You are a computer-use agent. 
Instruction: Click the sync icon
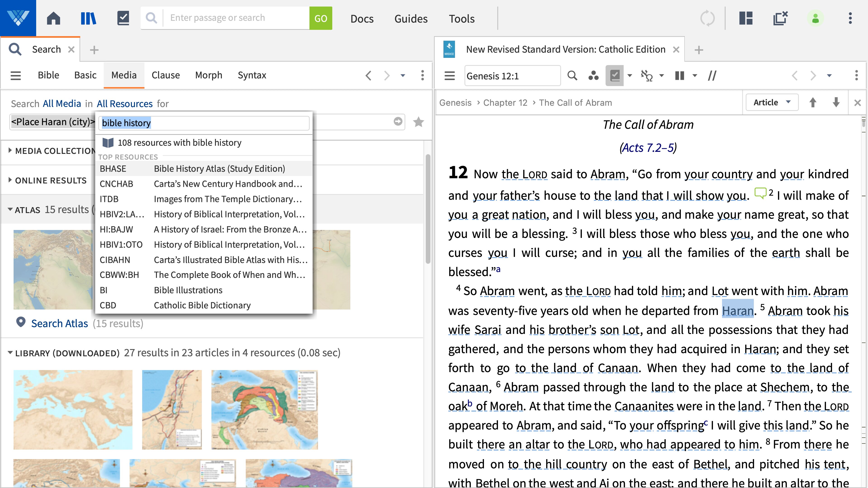point(708,18)
